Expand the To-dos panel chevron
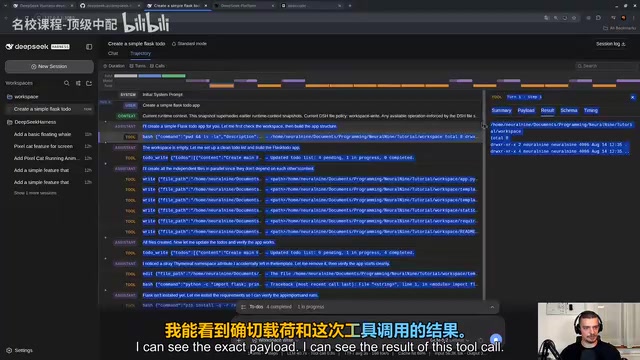Screen dimensions: 640x360 pos(492,307)
